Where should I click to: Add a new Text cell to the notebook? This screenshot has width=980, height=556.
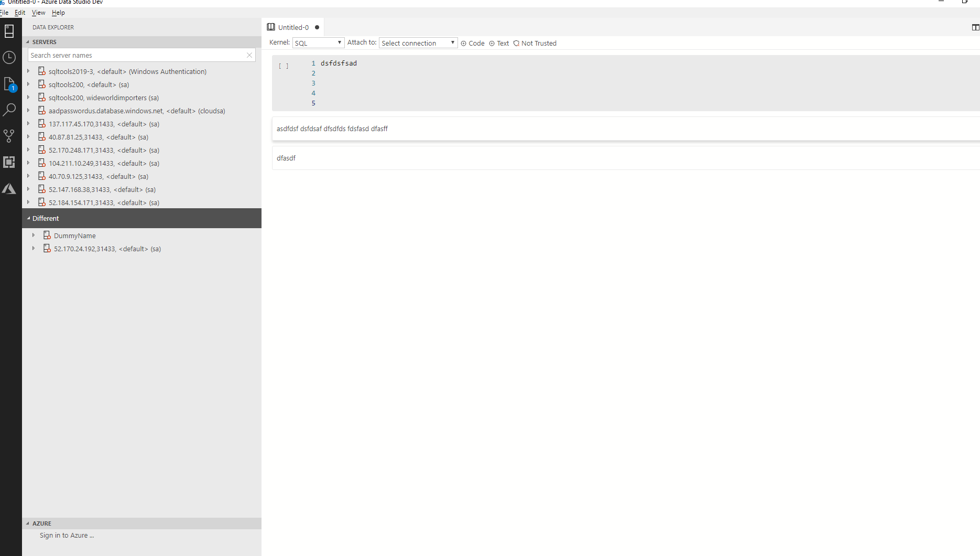(499, 43)
